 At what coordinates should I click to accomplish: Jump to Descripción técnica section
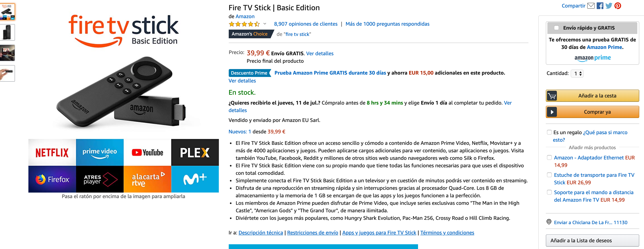(x=260, y=232)
